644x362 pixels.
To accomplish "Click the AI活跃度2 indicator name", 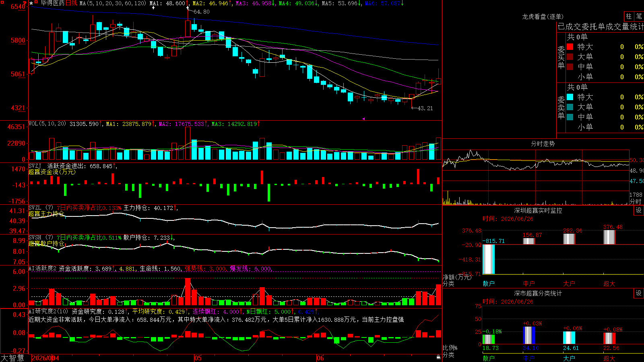I will (43, 269).
